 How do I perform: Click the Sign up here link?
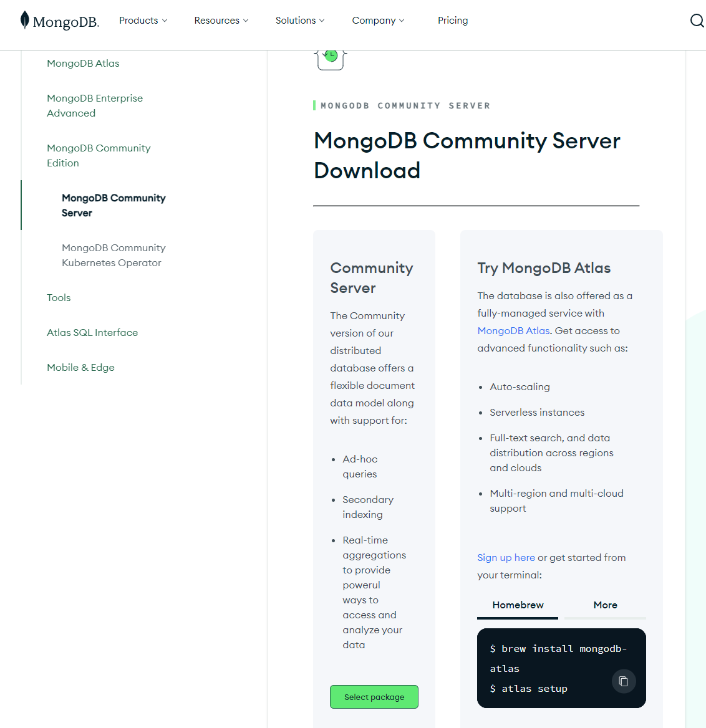pos(506,558)
